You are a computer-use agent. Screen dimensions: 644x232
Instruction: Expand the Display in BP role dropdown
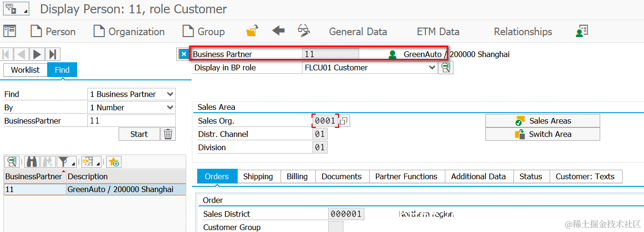(x=432, y=68)
